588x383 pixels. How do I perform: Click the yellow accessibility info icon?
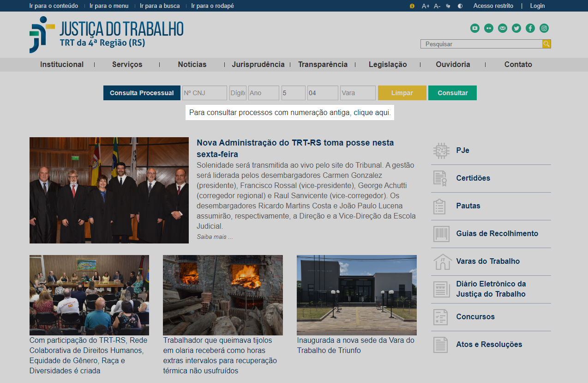click(412, 6)
